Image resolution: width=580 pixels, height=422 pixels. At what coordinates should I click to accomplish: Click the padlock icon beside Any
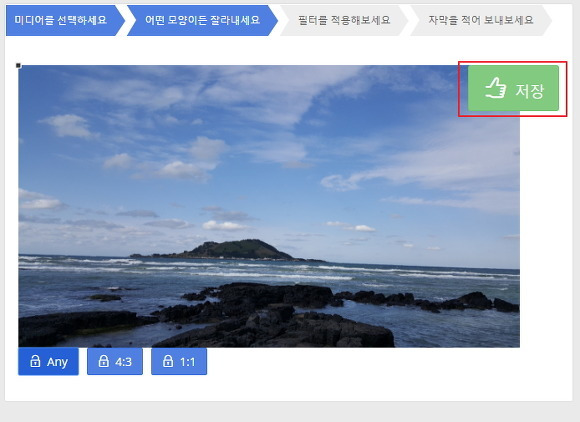click(35, 361)
